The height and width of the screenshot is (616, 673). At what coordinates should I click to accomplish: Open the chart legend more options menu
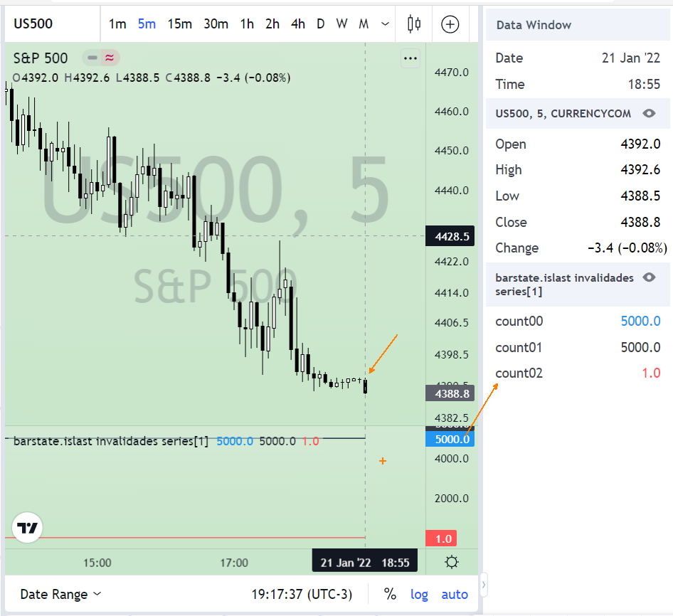click(x=410, y=58)
